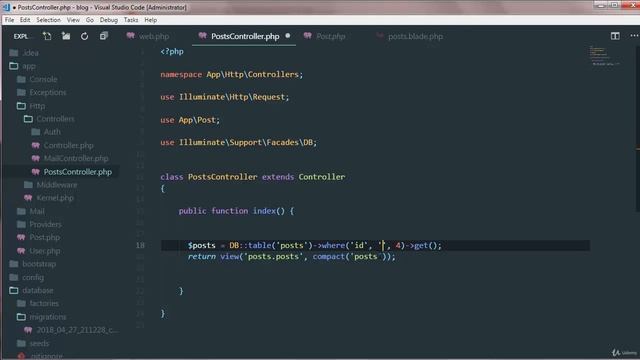Click the unsaved dot on PostsController.php tab
The width and height of the screenshot is (640, 360).
288,36
